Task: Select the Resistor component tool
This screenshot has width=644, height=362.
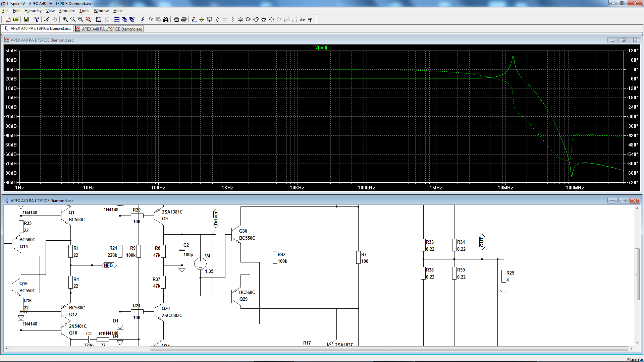Action: [x=217, y=19]
